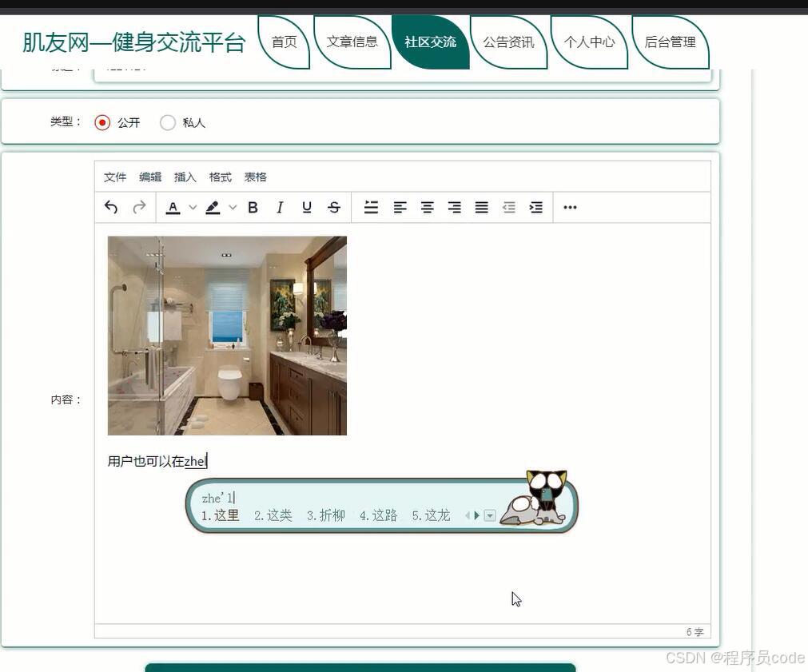This screenshot has height=672, width=808.
Task: Click the redo icon in the editor
Action: coord(139,207)
